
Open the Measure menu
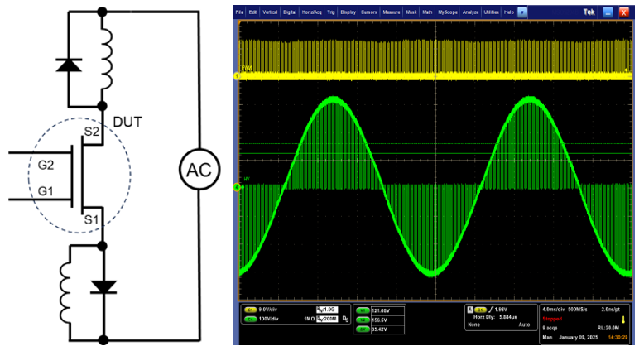point(392,12)
